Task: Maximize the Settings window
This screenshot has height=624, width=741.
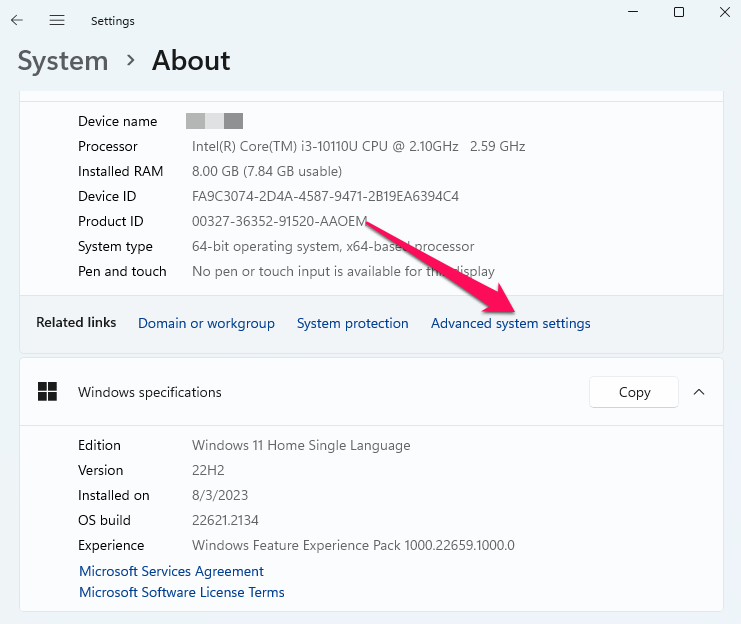Action: tap(679, 12)
